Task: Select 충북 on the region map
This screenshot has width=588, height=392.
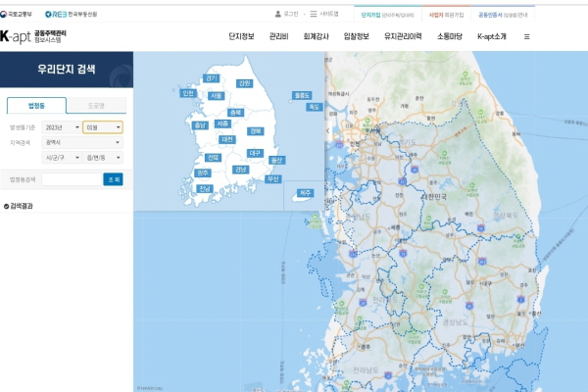Action: [236, 112]
